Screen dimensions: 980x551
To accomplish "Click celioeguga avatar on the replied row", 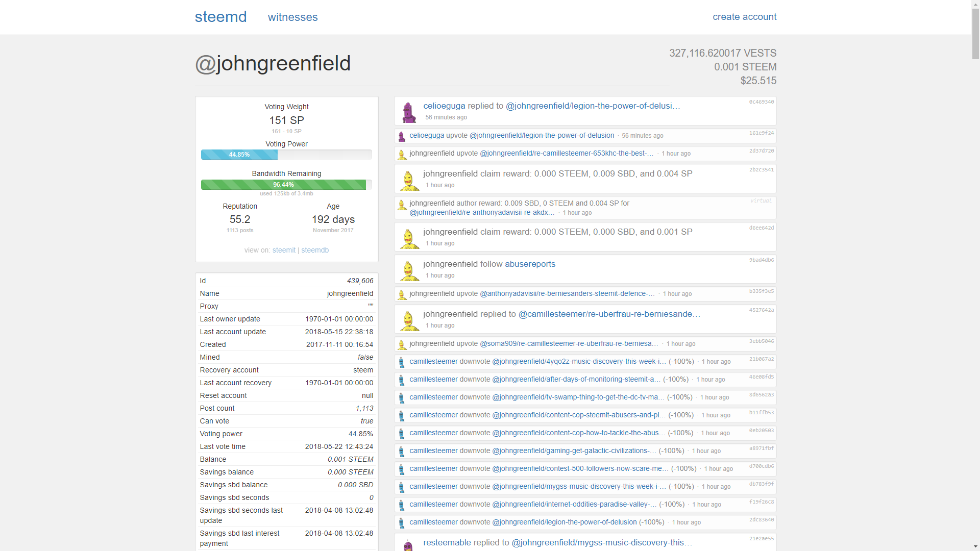I will point(408,112).
